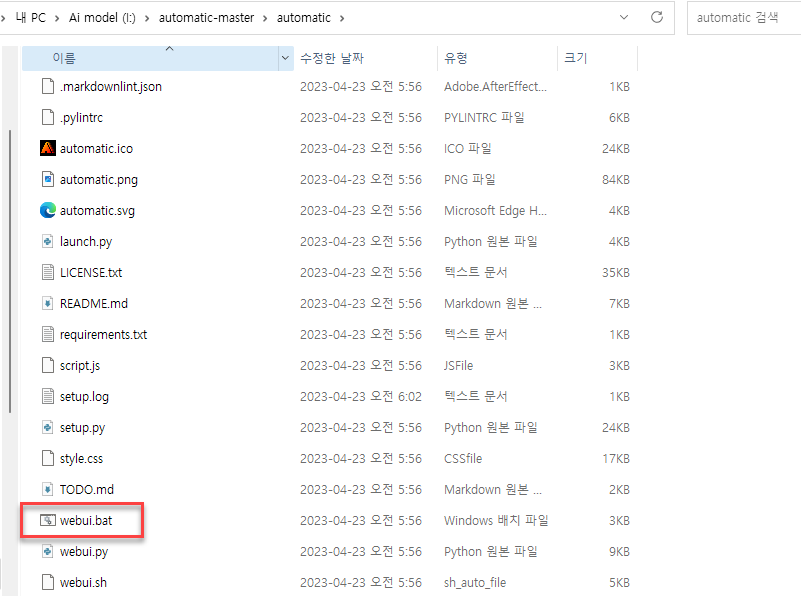Click the requirements.txt document icon
The height and width of the screenshot is (603, 801).
tap(48, 334)
